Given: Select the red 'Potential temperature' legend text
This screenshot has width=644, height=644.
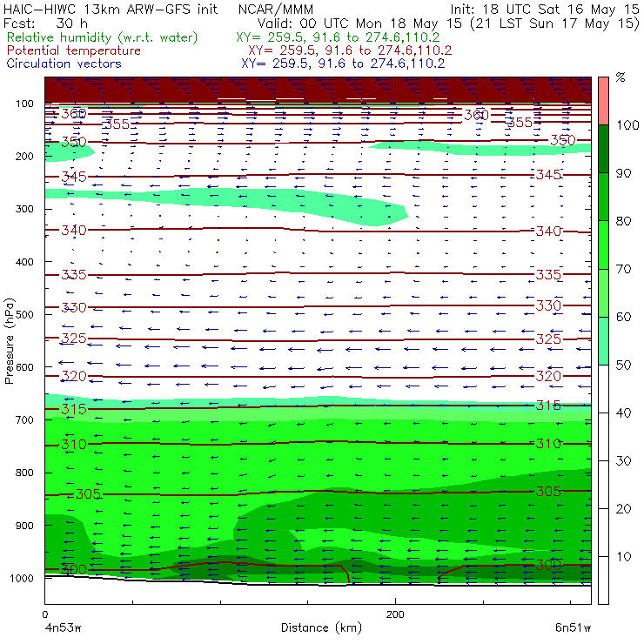Looking at the screenshot, I should (x=73, y=50).
